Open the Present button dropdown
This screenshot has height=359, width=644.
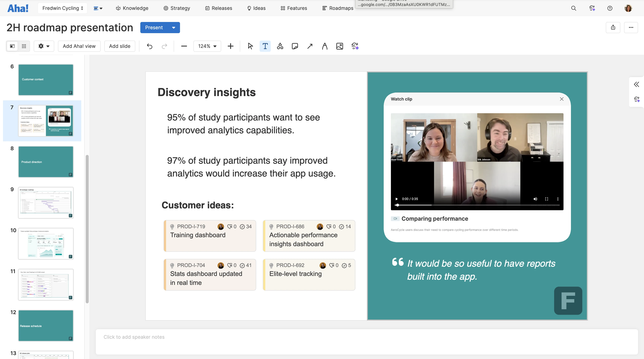pyautogui.click(x=173, y=28)
